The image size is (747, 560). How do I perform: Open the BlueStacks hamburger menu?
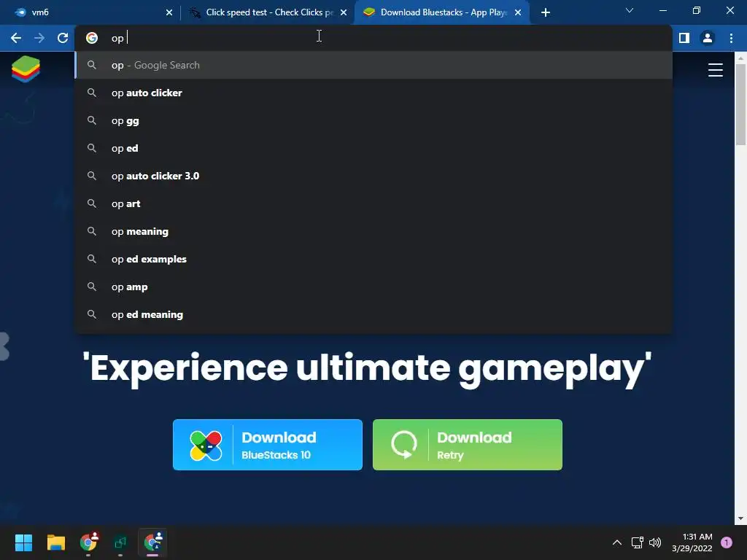pos(715,70)
